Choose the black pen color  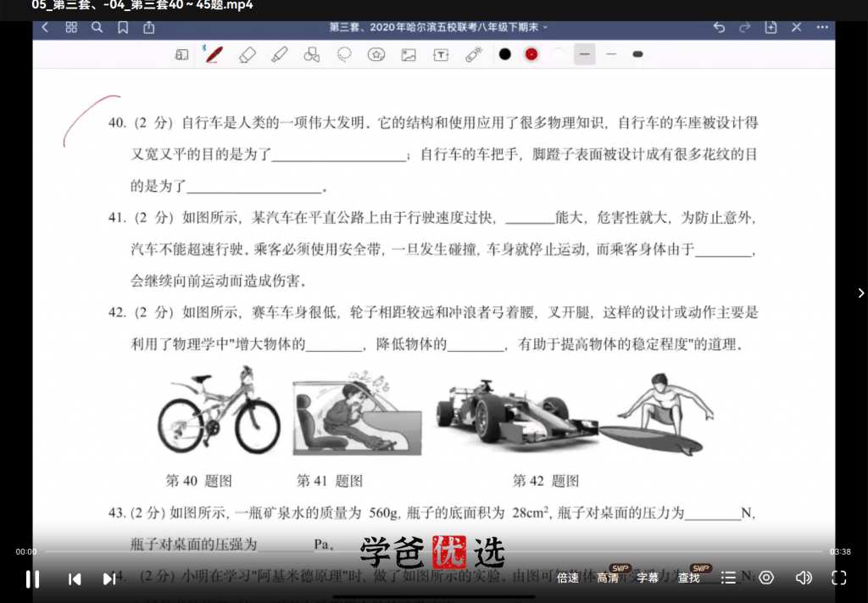click(505, 54)
